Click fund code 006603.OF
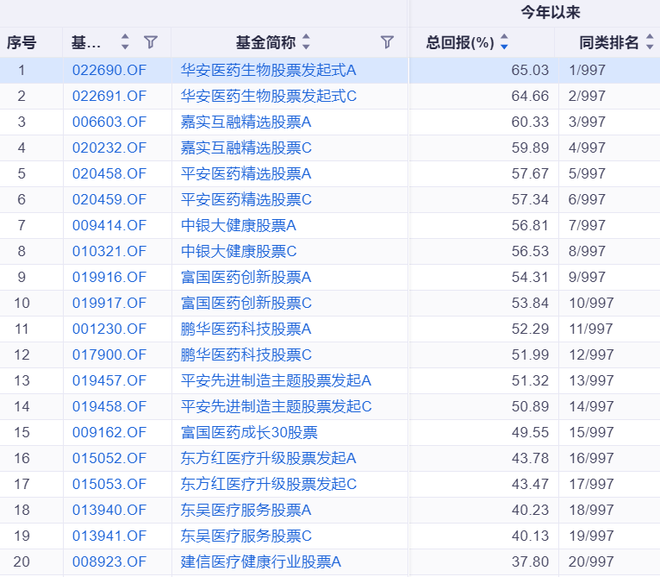Viewport: 660px width, 577px height. pos(109,122)
